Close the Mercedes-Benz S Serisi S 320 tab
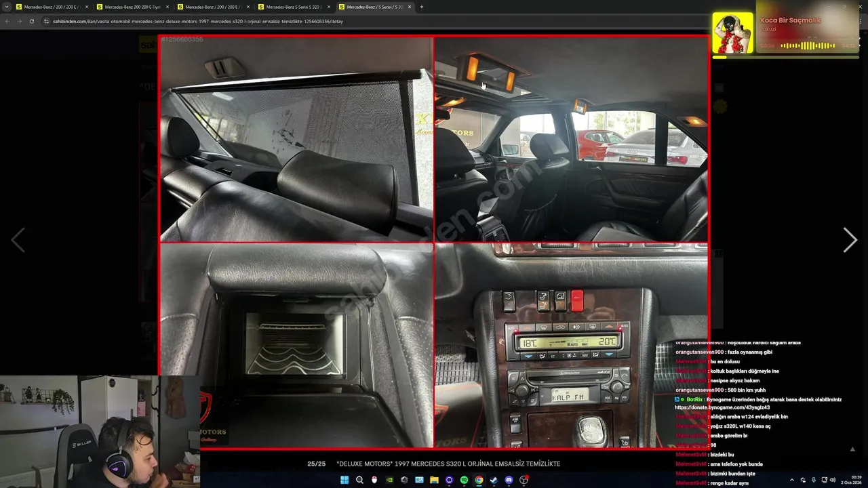The width and height of the screenshot is (868, 488). 329,7
